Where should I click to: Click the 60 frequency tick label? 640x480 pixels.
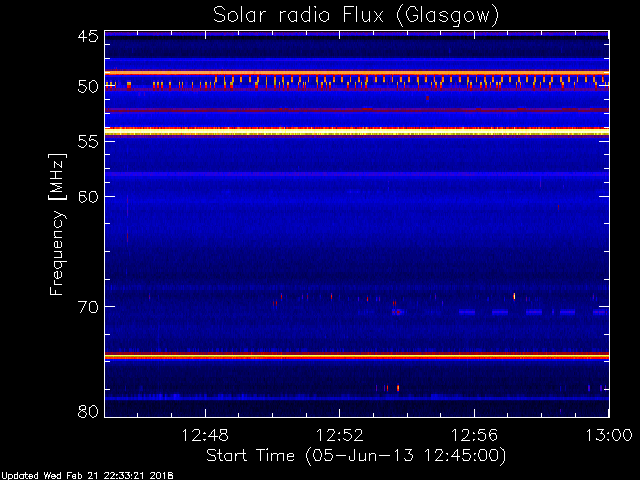point(88,196)
